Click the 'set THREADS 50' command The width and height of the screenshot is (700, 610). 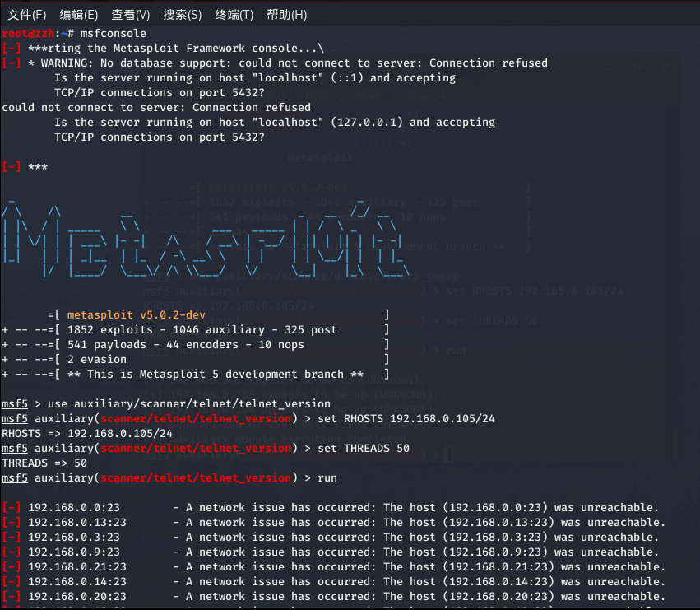click(364, 448)
